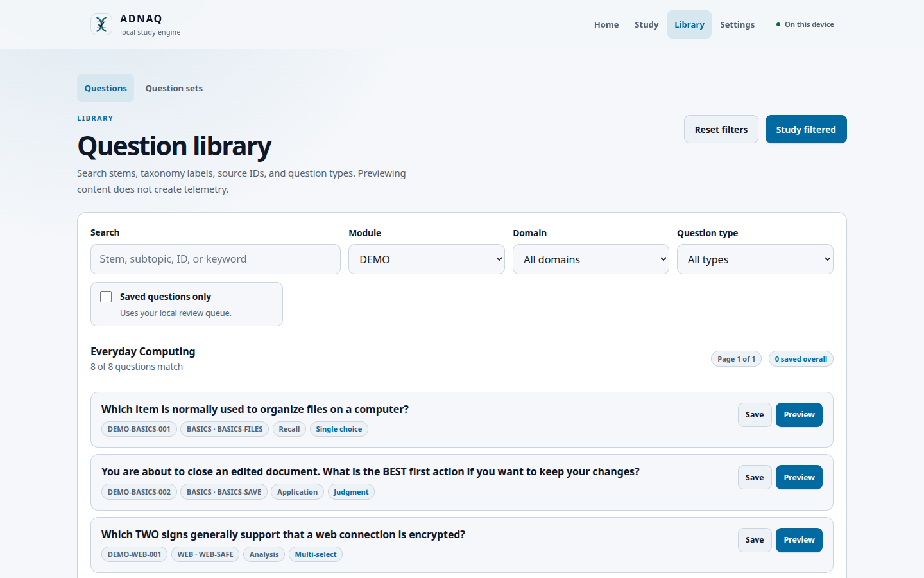Preview the organize files question
Screen dimensions: 924x578
(x=799, y=415)
